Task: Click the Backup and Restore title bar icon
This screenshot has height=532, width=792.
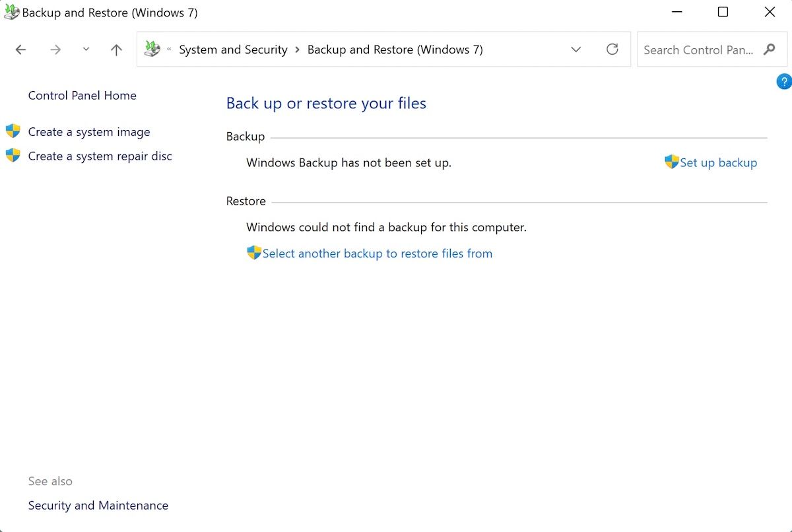Action: 11,11
